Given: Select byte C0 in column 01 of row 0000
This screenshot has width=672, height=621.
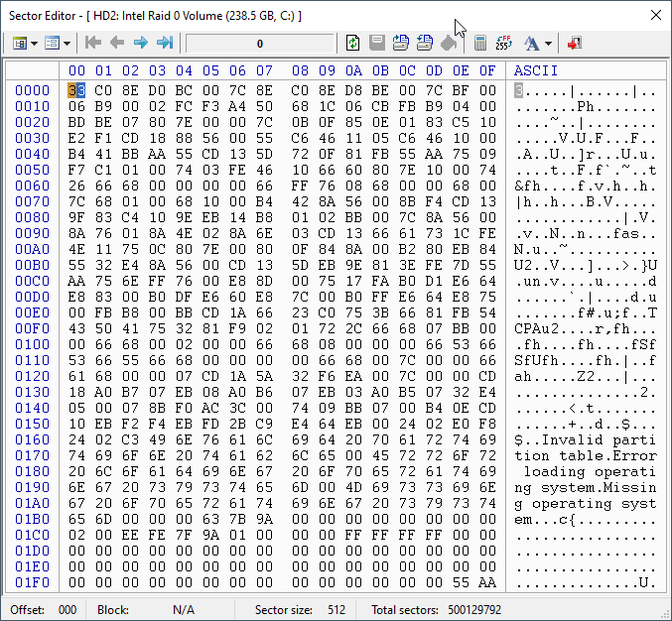Looking at the screenshot, I should point(103,90).
